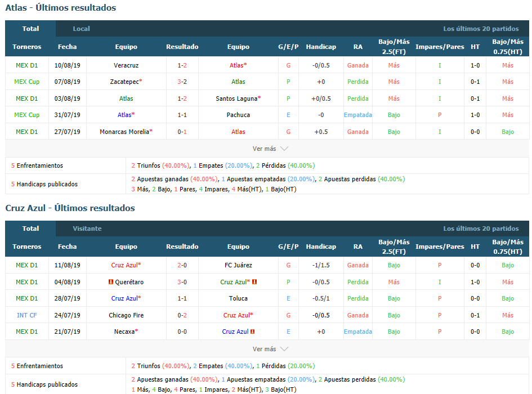The height and width of the screenshot is (394, 532).
Task: Click '5 Enfrentamientos' in the Atlas summary
Action: point(37,165)
